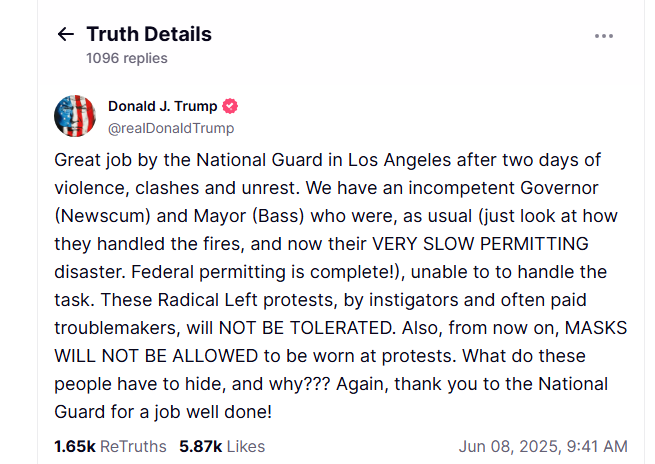This screenshot has height=464, width=655.
Task: Open the @realDonaldTrump handle link
Action: point(171,128)
